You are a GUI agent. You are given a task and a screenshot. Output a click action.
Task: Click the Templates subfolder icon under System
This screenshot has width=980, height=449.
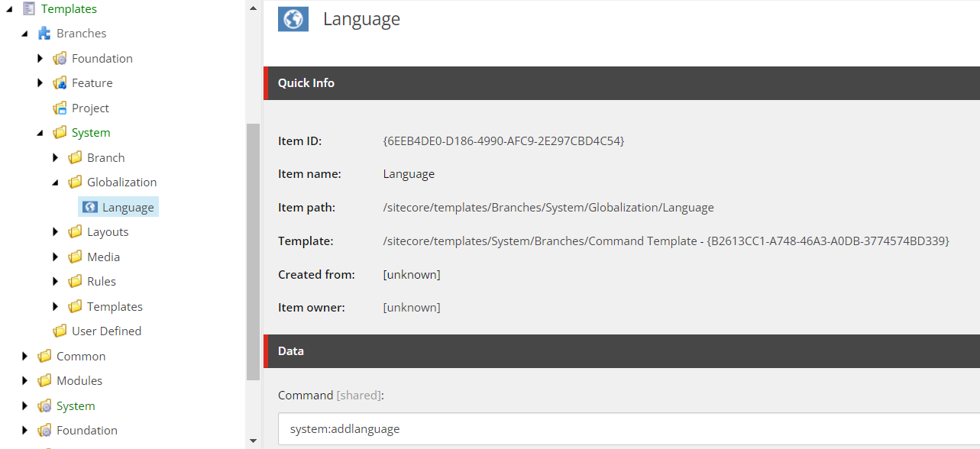(x=75, y=307)
